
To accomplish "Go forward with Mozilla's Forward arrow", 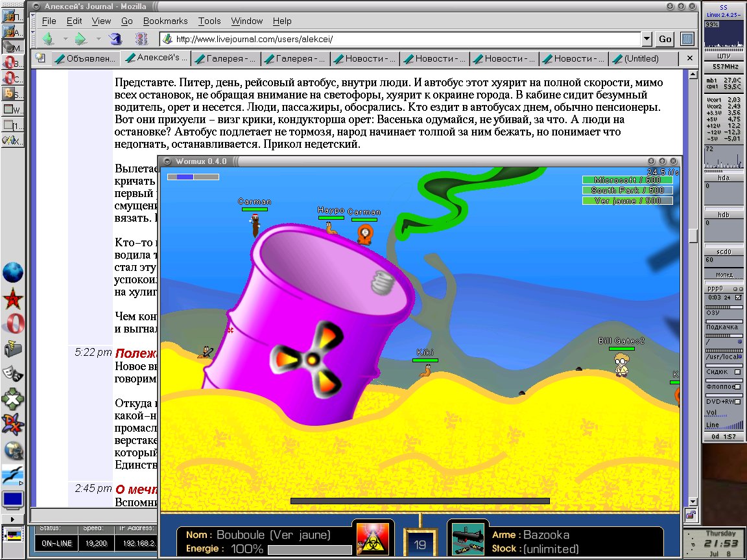I will (80, 39).
